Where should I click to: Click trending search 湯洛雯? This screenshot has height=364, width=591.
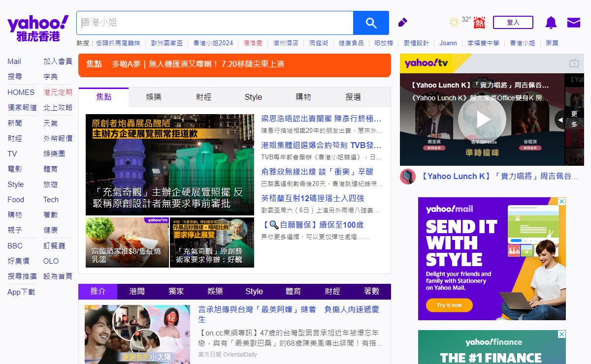click(253, 43)
